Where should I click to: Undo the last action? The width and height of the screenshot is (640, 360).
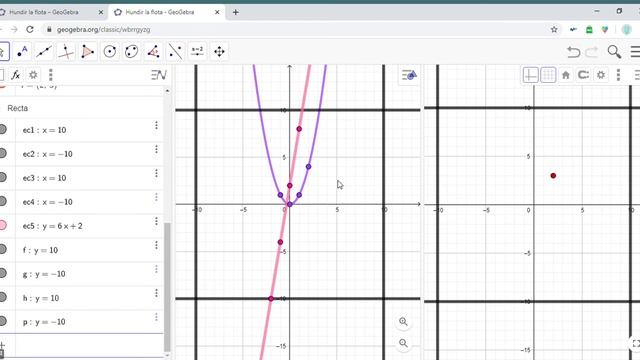(573, 52)
